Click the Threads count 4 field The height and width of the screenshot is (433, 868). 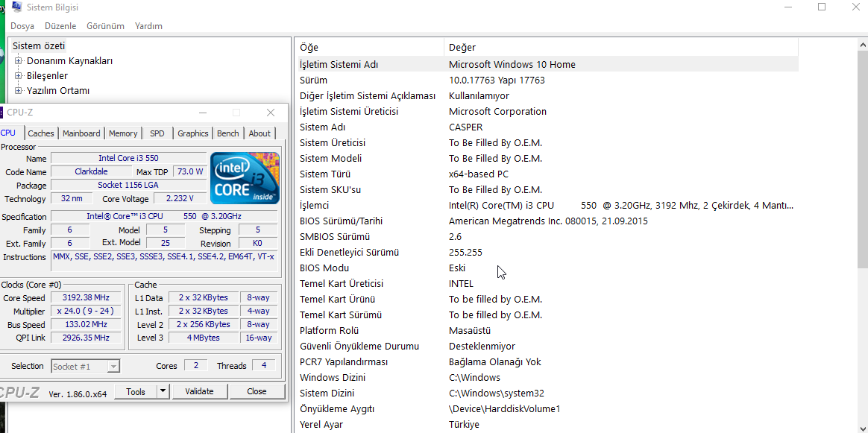(264, 365)
